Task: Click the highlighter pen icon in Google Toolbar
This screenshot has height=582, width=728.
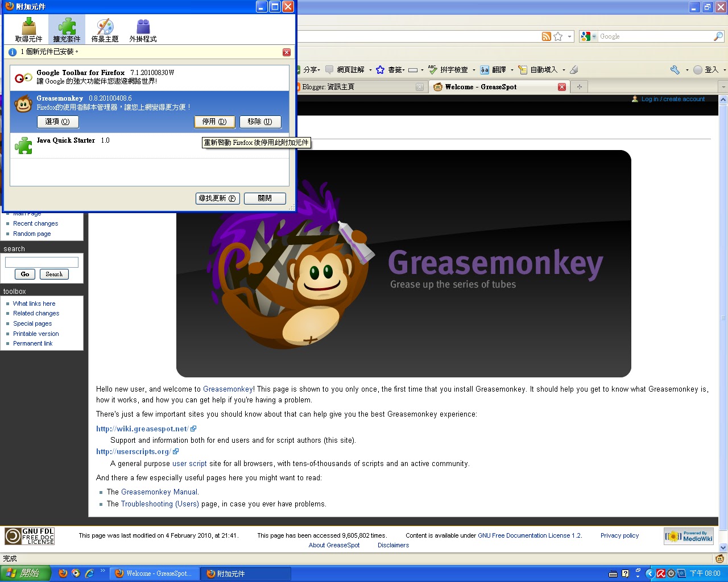Action: [x=574, y=70]
